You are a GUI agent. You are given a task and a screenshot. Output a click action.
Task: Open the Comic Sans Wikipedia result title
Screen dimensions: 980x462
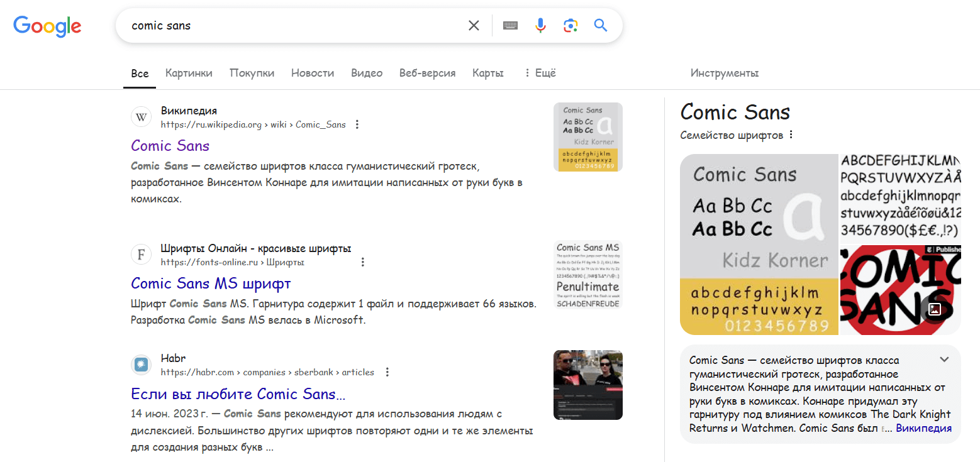tap(170, 146)
